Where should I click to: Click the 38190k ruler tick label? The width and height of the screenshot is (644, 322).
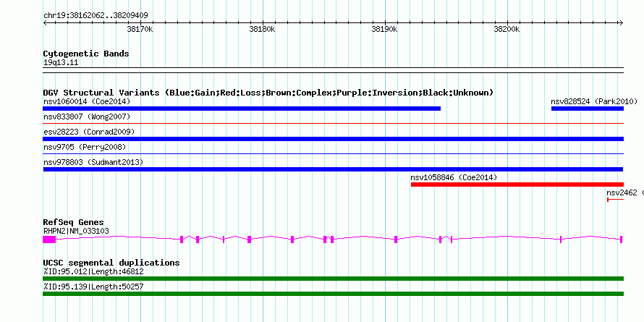tap(384, 29)
